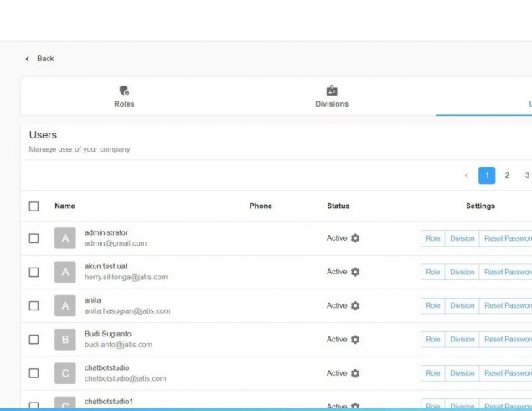
Task: Click Role button for administrator
Action: pyautogui.click(x=432, y=238)
